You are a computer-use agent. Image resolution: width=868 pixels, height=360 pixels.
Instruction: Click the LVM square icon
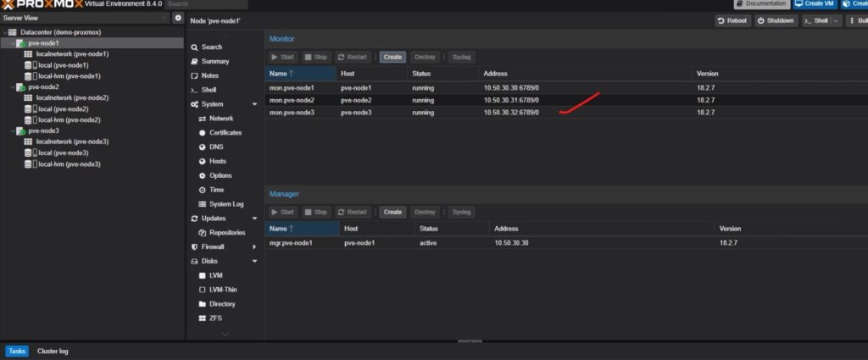click(203, 275)
